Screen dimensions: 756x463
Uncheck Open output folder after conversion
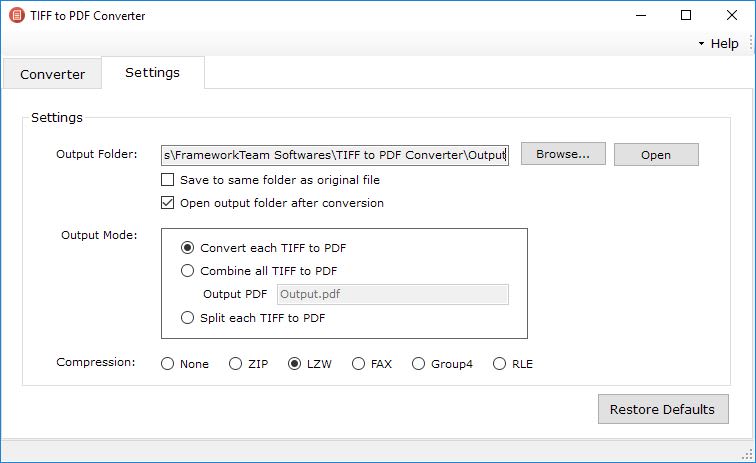168,203
